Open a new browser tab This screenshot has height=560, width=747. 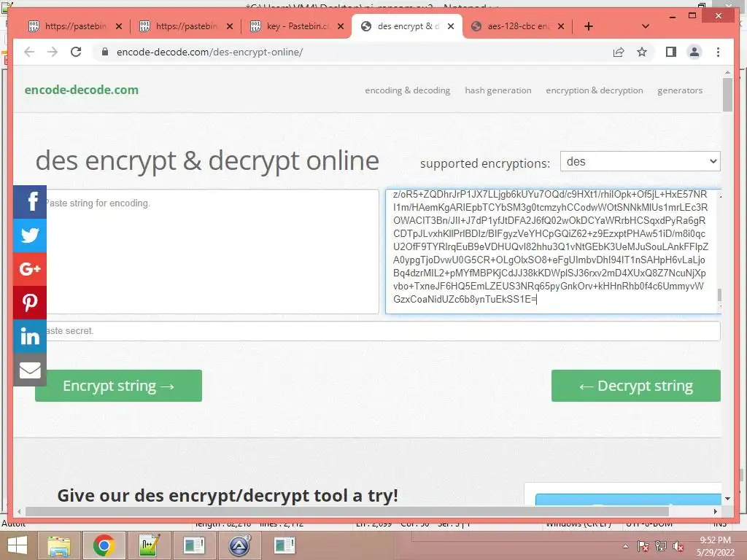tap(589, 26)
